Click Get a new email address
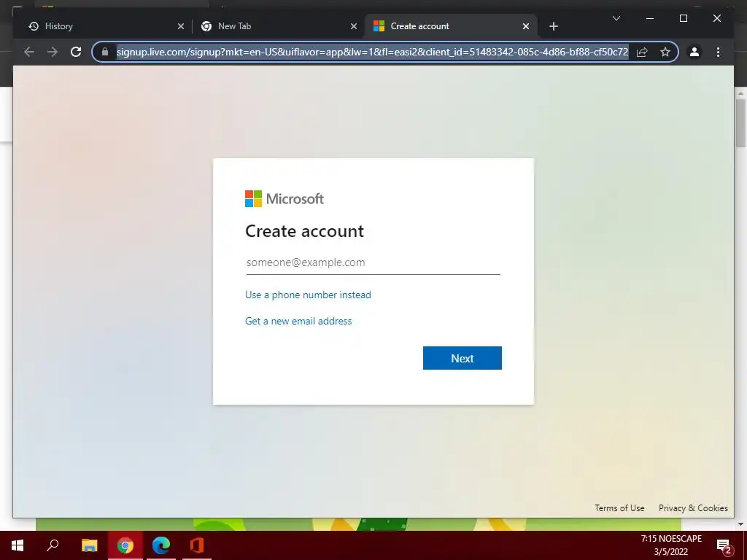 click(298, 321)
